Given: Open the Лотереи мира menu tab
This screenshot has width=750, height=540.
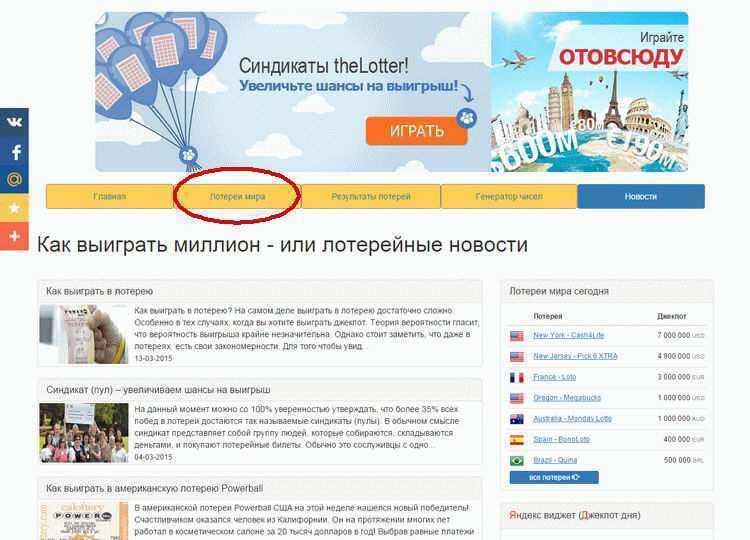Looking at the screenshot, I should (237, 197).
